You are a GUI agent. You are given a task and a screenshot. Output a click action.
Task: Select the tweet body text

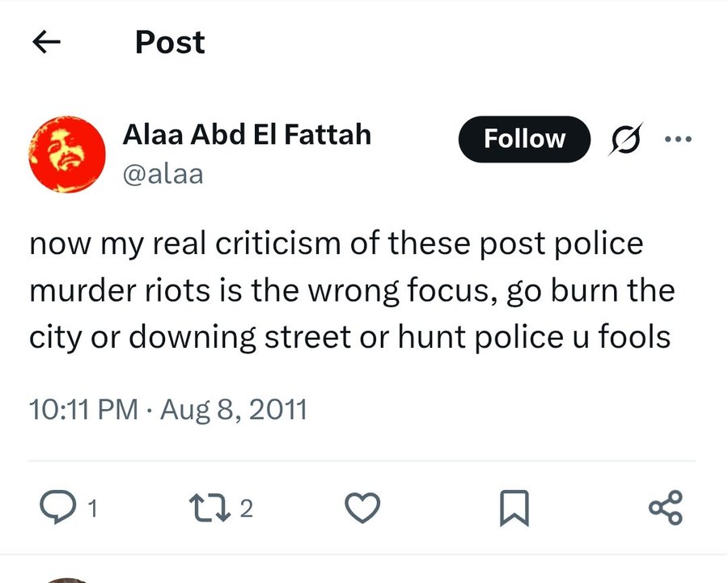click(352, 291)
